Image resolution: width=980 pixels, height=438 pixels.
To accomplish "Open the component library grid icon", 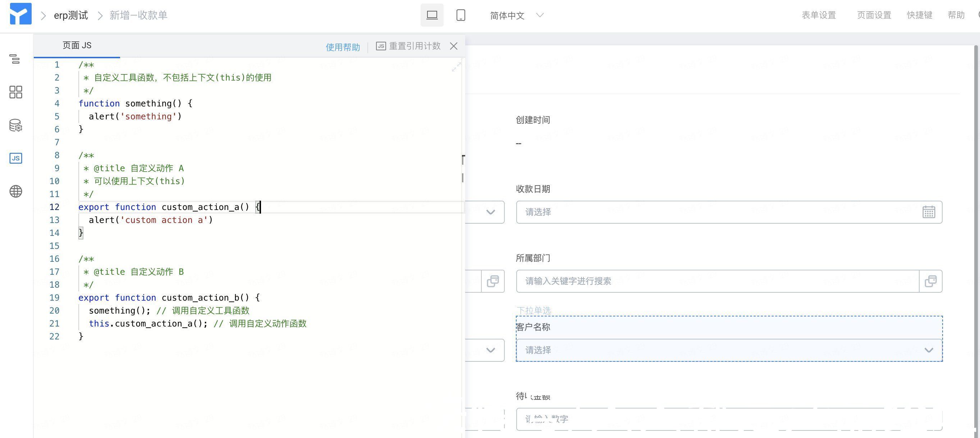I will pyautogui.click(x=15, y=92).
